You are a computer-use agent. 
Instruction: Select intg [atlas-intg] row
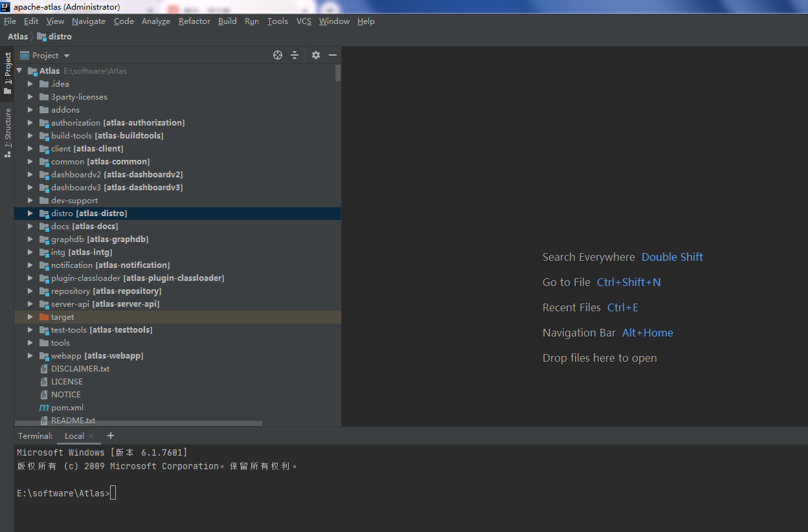[x=177, y=252]
